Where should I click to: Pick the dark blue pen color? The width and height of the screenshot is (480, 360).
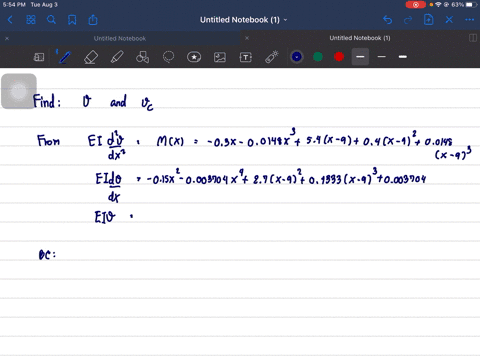coord(297,57)
